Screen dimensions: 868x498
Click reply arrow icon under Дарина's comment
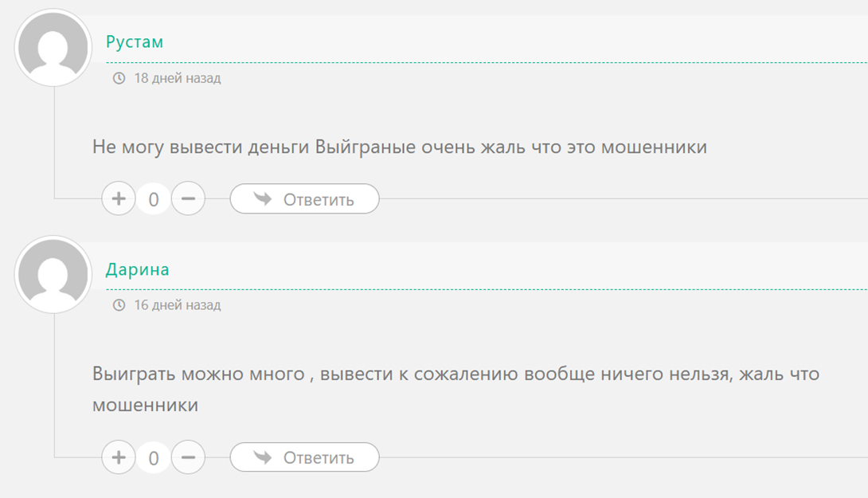[263, 457]
